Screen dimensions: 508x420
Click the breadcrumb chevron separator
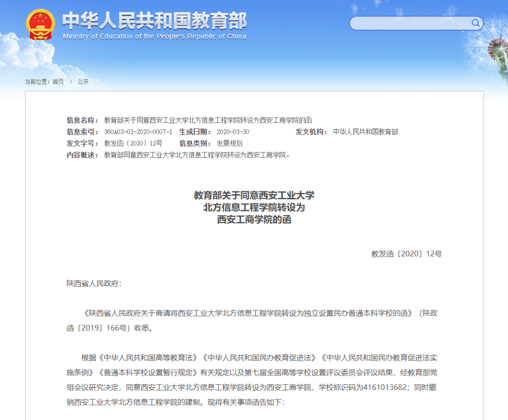[71, 82]
